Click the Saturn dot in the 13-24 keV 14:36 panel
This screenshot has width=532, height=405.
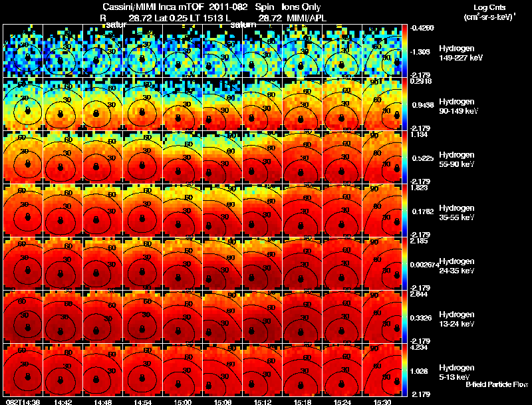[28, 327]
